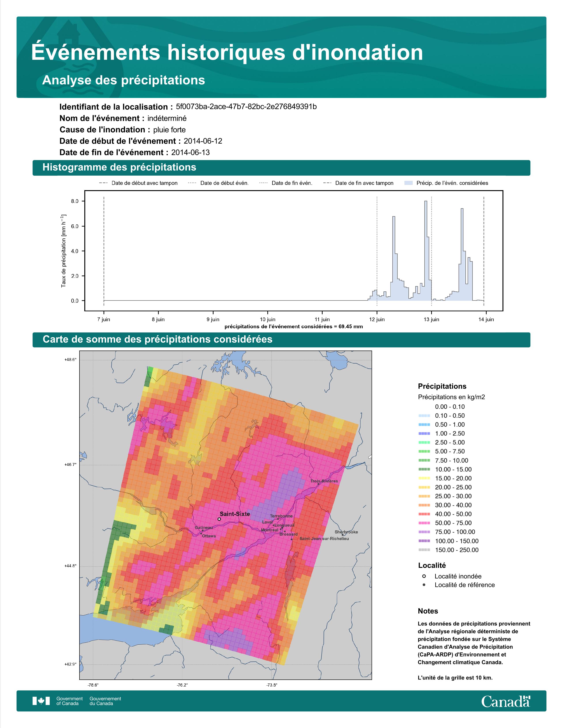Click the 12 juin event start dotted line
The width and height of the screenshot is (563, 728).
[x=377, y=251]
